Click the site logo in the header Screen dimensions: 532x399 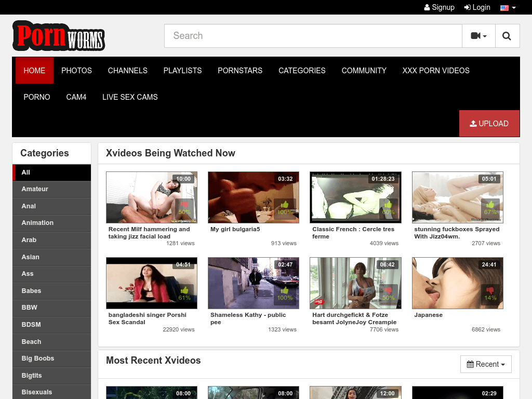tap(59, 36)
